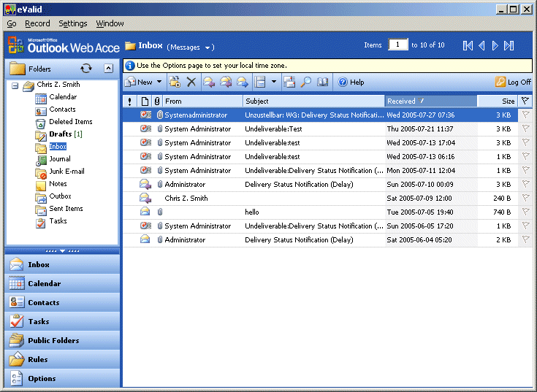This screenshot has height=392, width=537.
Task: Open the Settings menu
Action: tap(72, 23)
